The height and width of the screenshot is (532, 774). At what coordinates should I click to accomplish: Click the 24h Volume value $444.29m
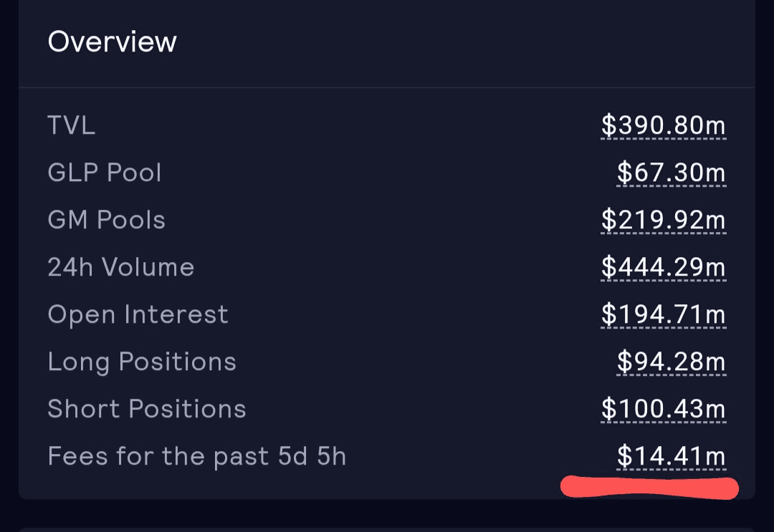tap(663, 268)
